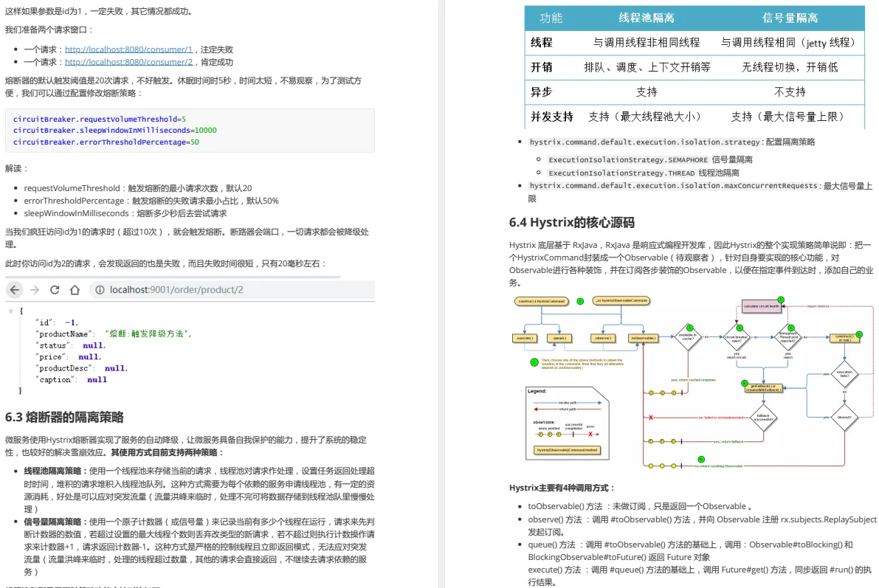
Task: Click the circuitBreaker.sleepWindowInMilliseconds=10000 code line
Action: 114,130
